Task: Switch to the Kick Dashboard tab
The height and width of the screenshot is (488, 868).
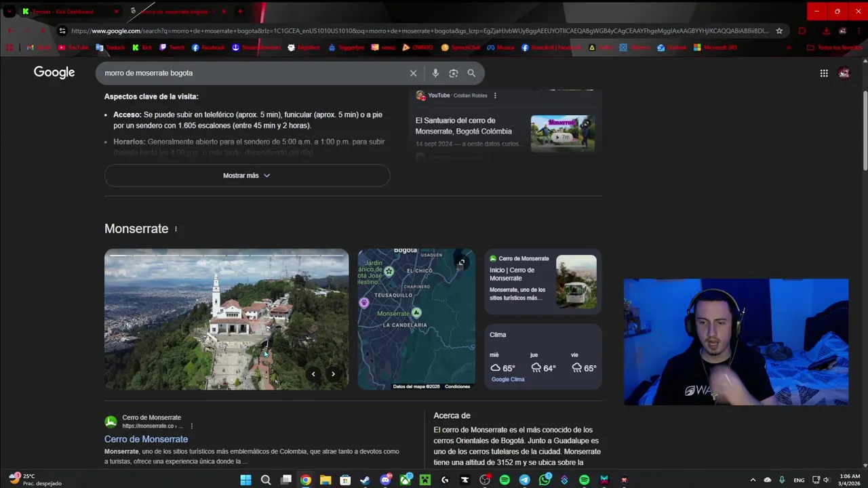Action: [71, 12]
